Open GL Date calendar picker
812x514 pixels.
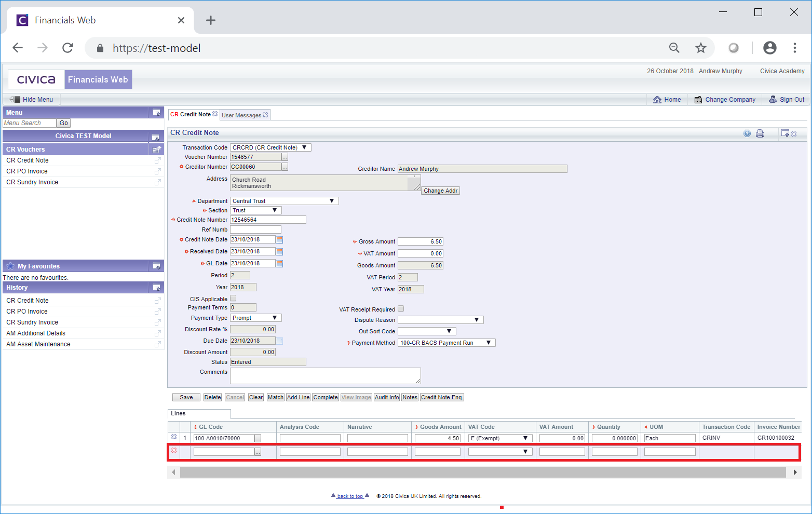click(279, 264)
